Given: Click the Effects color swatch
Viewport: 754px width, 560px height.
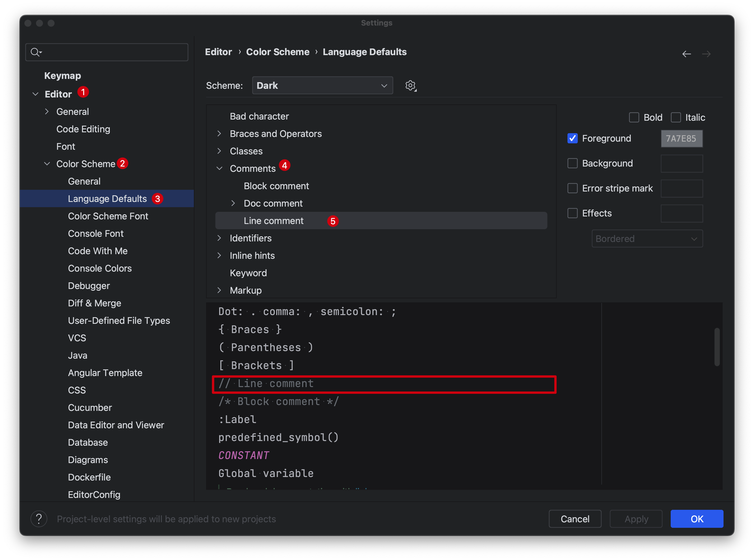Looking at the screenshot, I should click(x=681, y=214).
